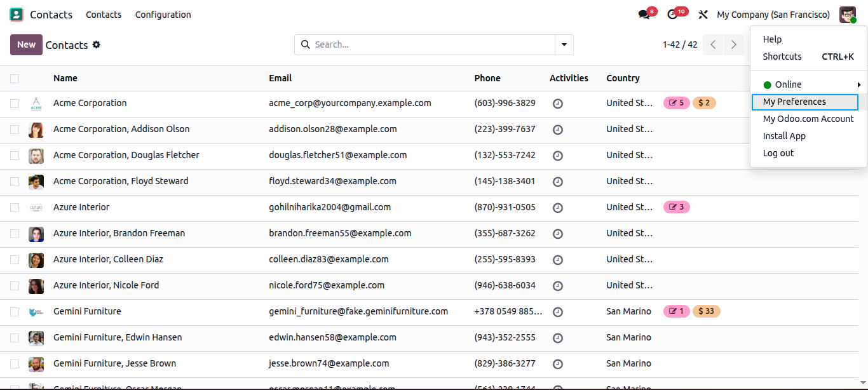Image resolution: width=868 pixels, height=390 pixels.
Task: Click Azure Interior pink tag showing 3
Action: click(677, 207)
